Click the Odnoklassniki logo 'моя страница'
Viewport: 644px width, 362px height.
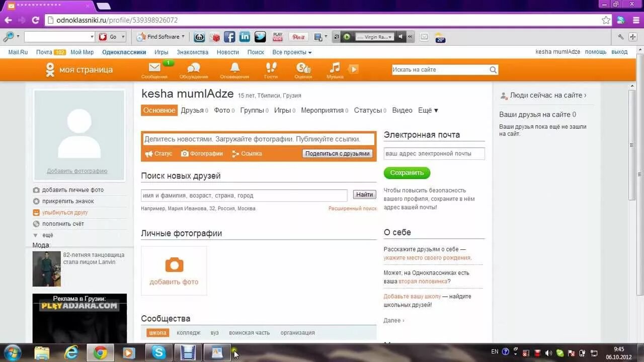pos(78,69)
